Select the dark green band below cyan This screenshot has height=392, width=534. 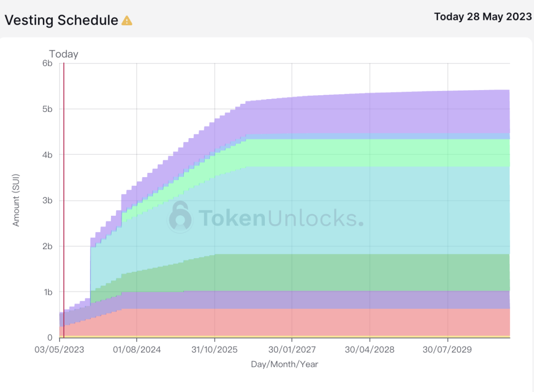(381, 272)
